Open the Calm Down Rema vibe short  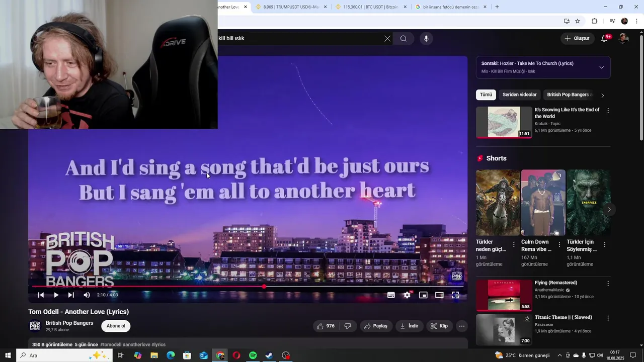[543, 203]
